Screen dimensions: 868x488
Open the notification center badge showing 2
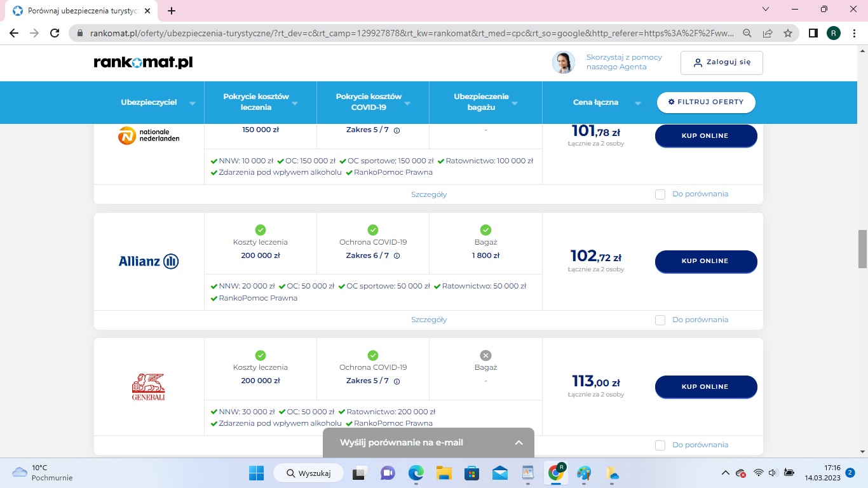pyautogui.click(x=850, y=473)
